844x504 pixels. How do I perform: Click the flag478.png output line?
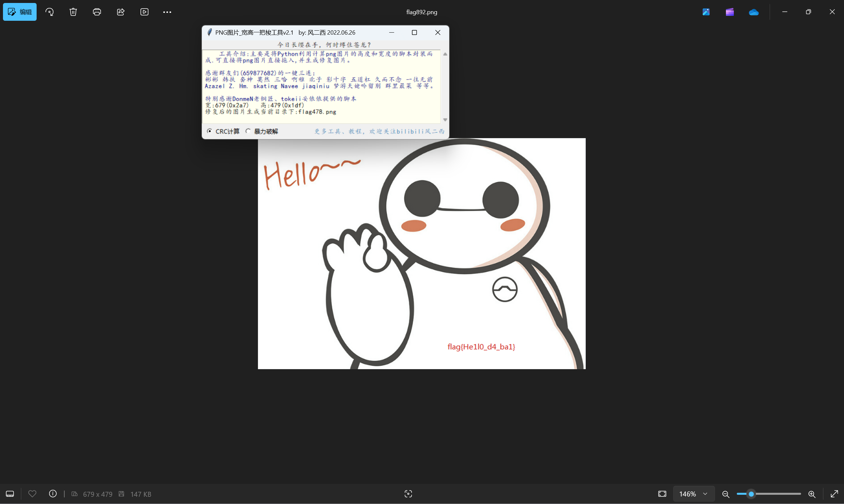tap(271, 112)
